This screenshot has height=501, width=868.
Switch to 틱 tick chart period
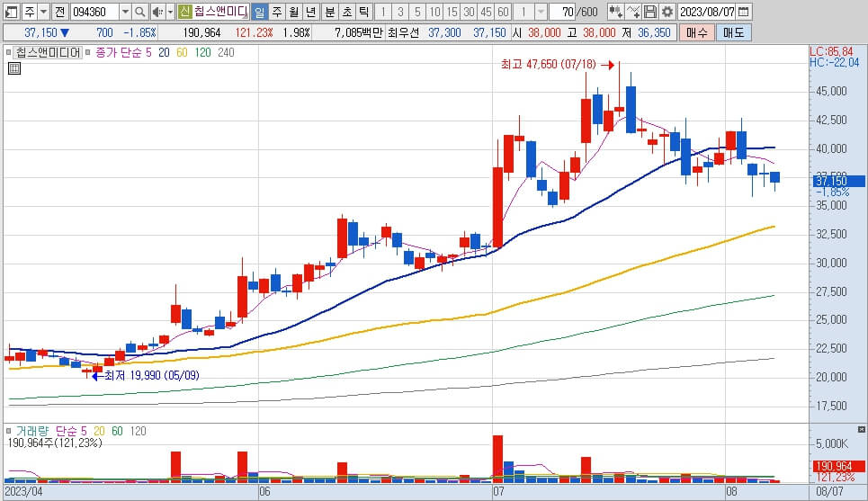click(x=363, y=12)
